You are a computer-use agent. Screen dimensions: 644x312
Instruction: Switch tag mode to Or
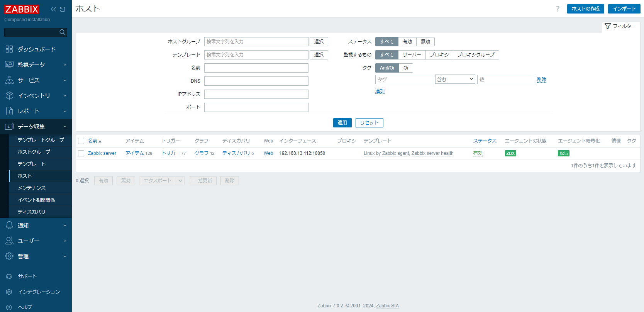406,68
